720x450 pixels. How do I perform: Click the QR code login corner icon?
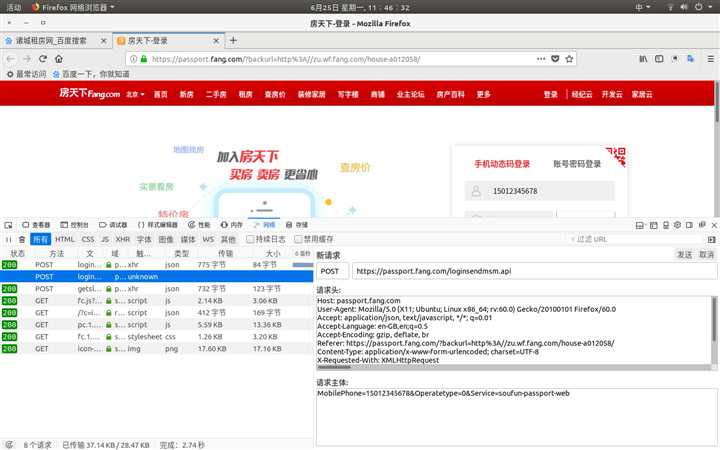point(616,156)
